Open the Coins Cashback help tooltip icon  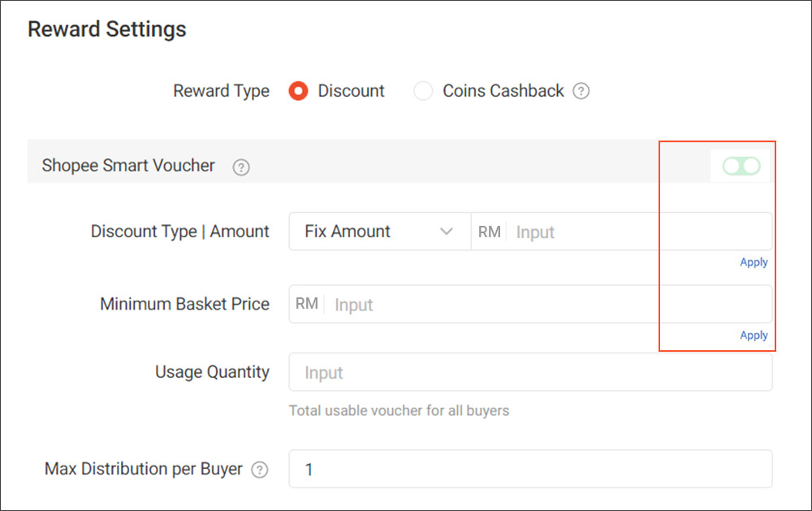(x=581, y=91)
